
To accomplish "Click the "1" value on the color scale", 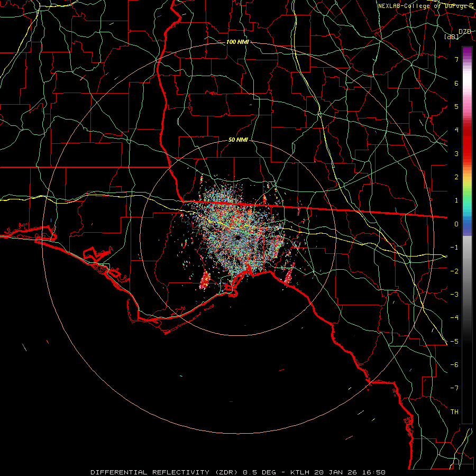I will (456, 200).
